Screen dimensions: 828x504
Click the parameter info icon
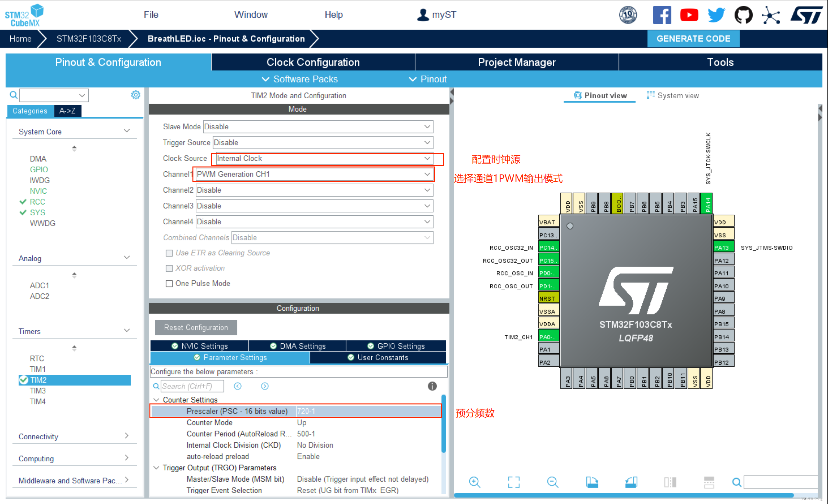click(432, 386)
